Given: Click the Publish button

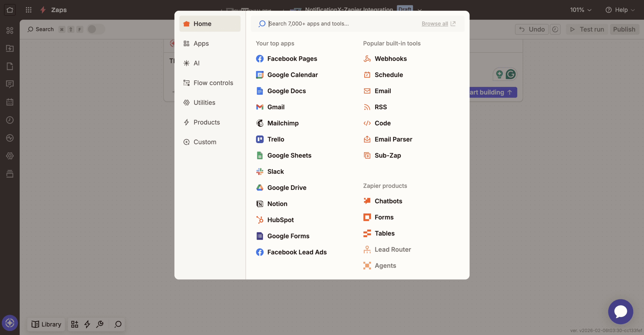Looking at the screenshot, I should pyautogui.click(x=624, y=29).
